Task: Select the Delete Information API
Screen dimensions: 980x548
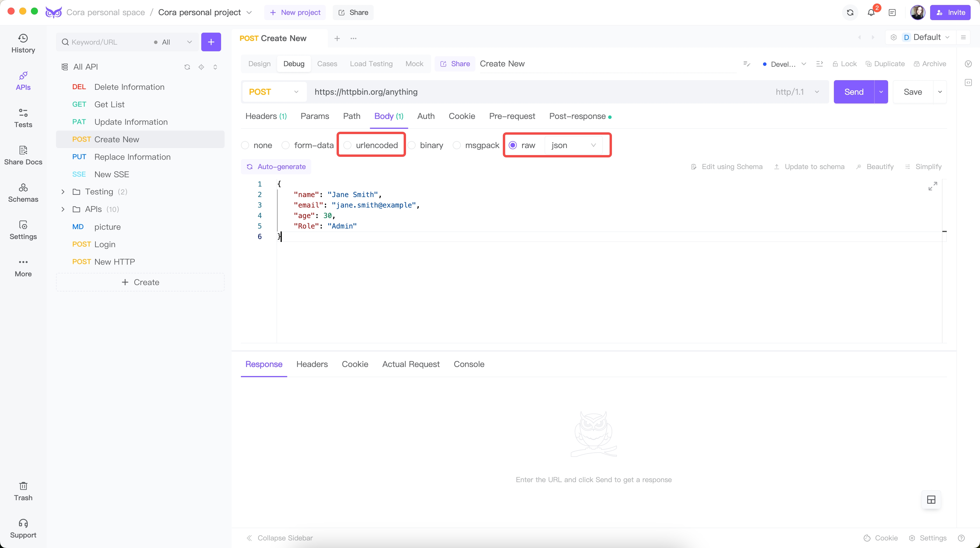Action: 140,87
